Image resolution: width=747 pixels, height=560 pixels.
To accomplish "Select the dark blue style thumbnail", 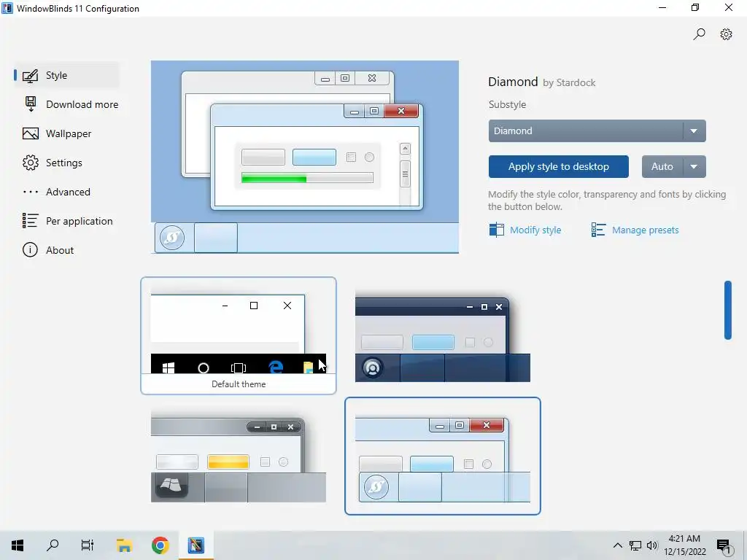I will [x=443, y=336].
